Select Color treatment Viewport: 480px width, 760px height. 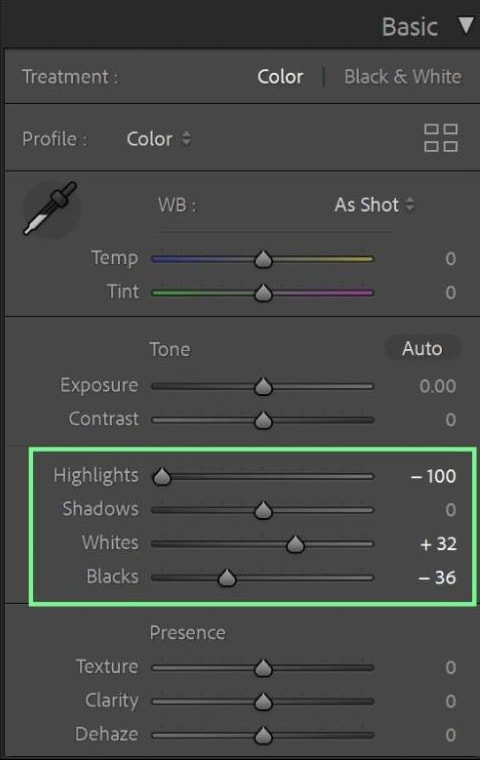tap(280, 77)
